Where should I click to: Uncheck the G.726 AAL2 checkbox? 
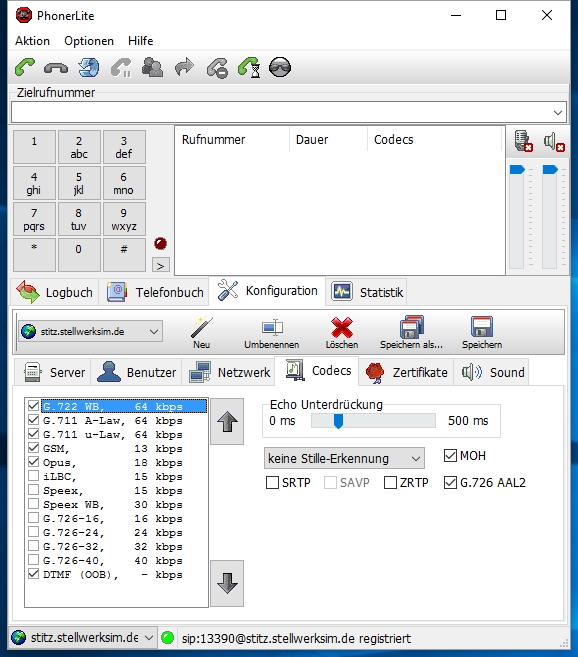(450, 483)
